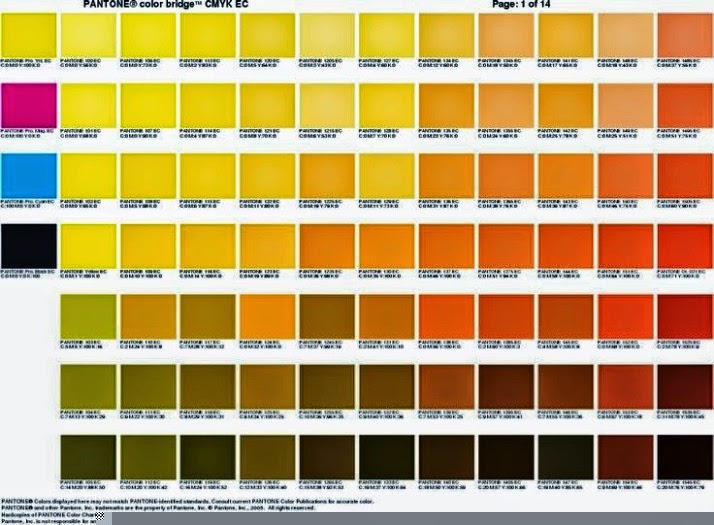The width and height of the screenshot is (714, 525).
Task: Pick the PANTONE 141 EC swatch
Action: click(x=566, y=35)
